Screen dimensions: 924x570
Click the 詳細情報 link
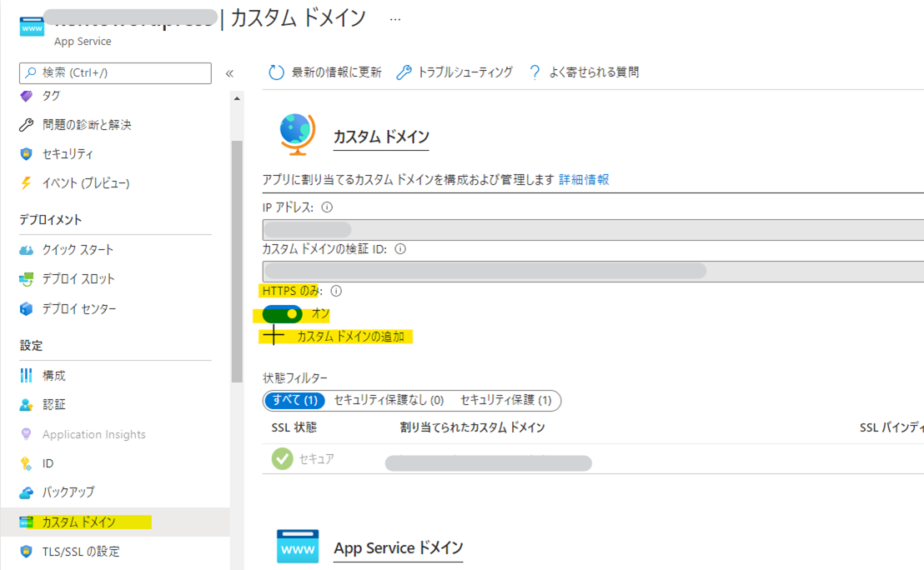[584, 179]
